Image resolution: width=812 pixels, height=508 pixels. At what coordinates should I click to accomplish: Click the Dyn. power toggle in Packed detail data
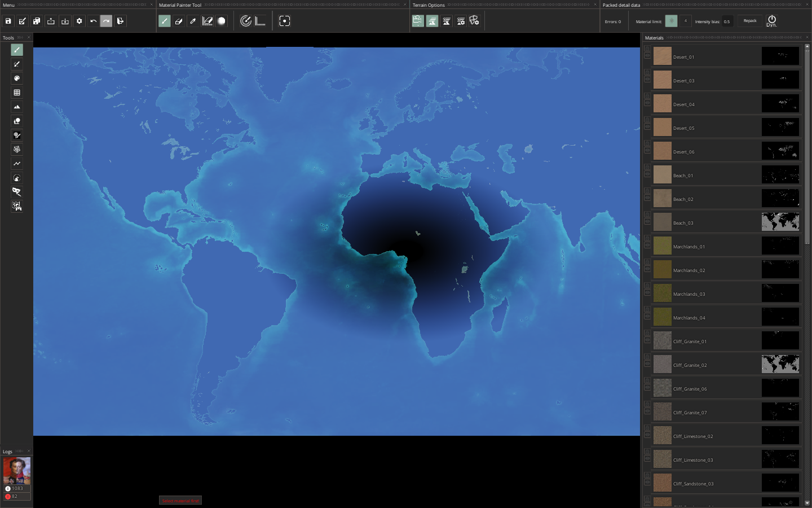coord(772,20)
